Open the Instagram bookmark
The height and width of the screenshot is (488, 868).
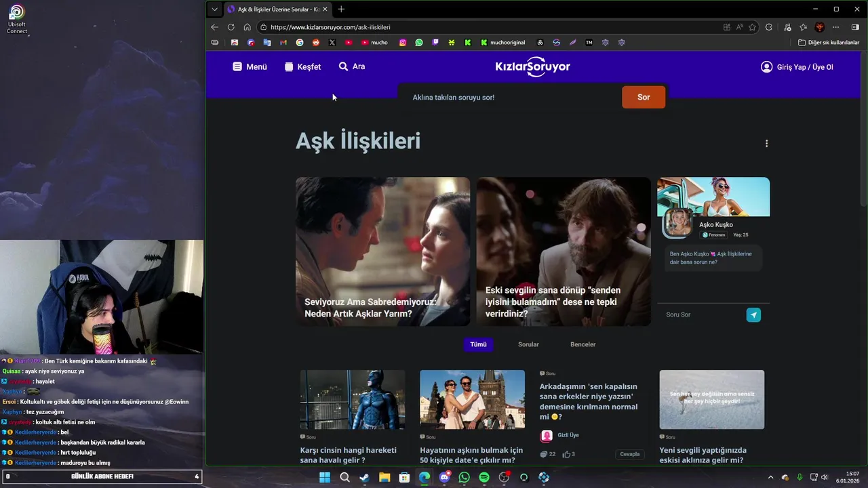click(x=402, y=42)
